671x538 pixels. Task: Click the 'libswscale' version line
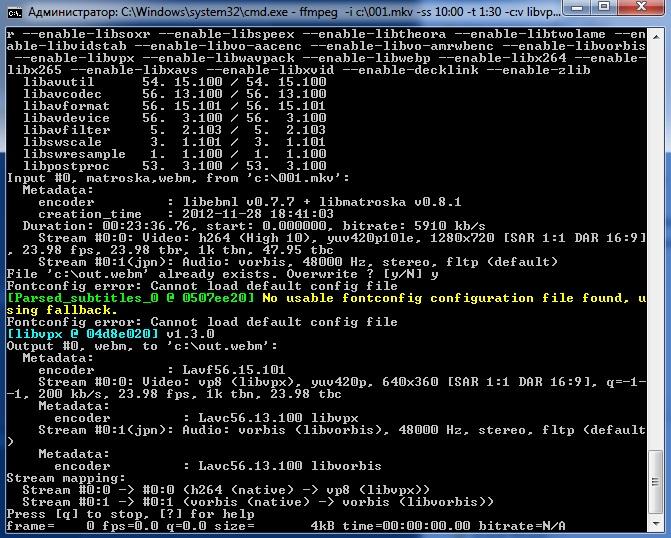coord(175,142)
